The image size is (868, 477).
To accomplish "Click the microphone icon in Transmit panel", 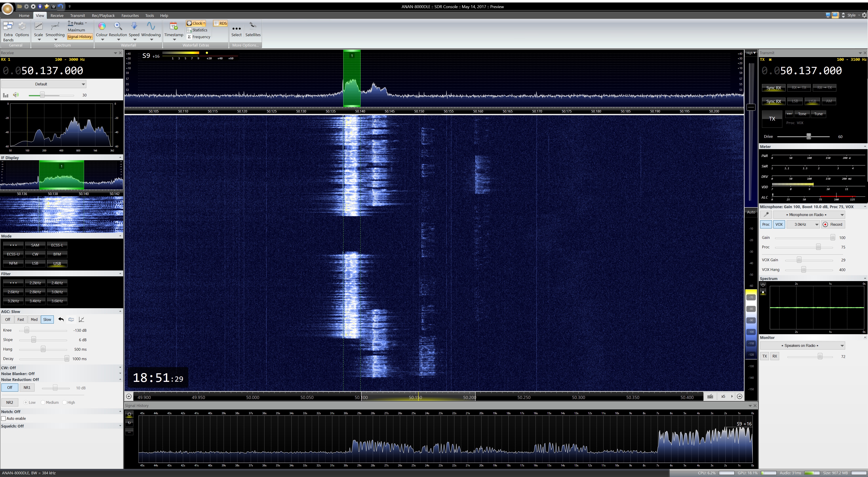I will [x=766, y=215].
